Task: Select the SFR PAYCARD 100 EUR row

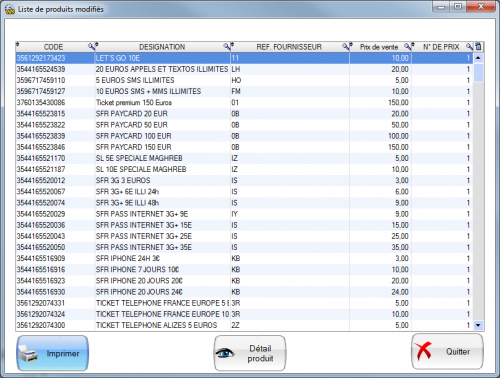Action: click(244, 136)
